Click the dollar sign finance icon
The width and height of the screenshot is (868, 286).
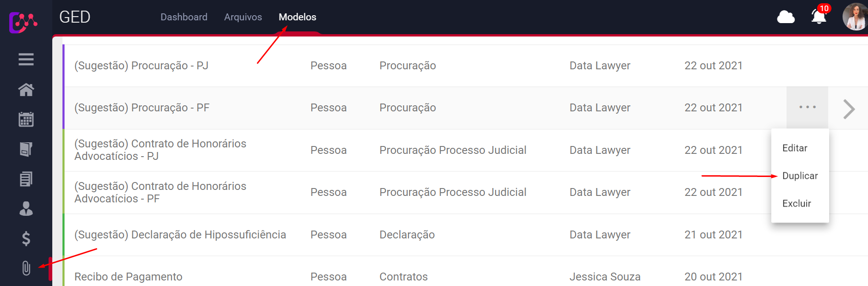click(26, 238)
